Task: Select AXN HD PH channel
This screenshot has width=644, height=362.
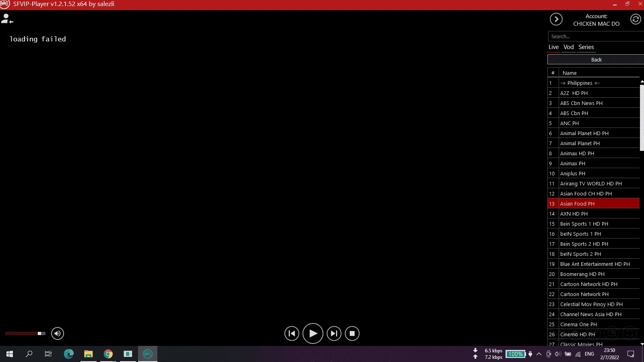Action: (594, 214)
